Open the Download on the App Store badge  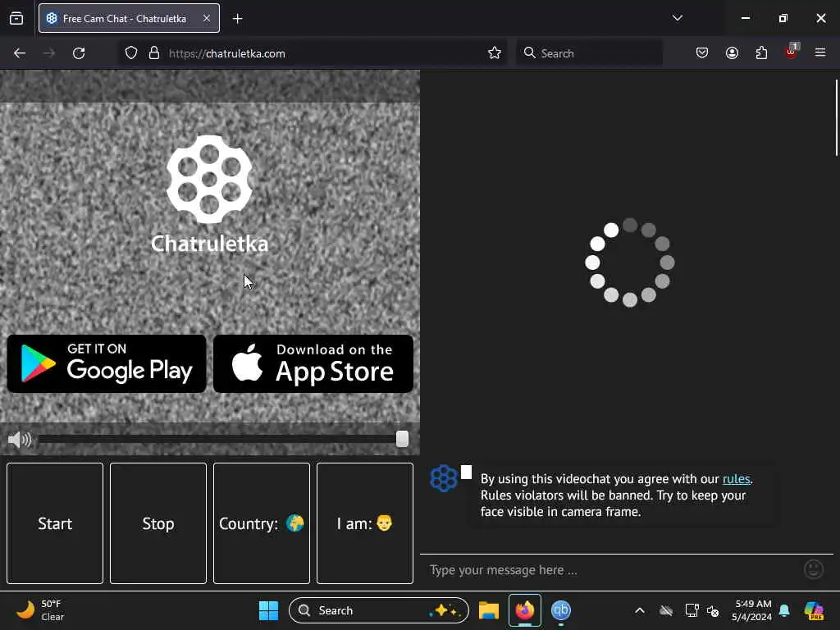click(313, 363)
